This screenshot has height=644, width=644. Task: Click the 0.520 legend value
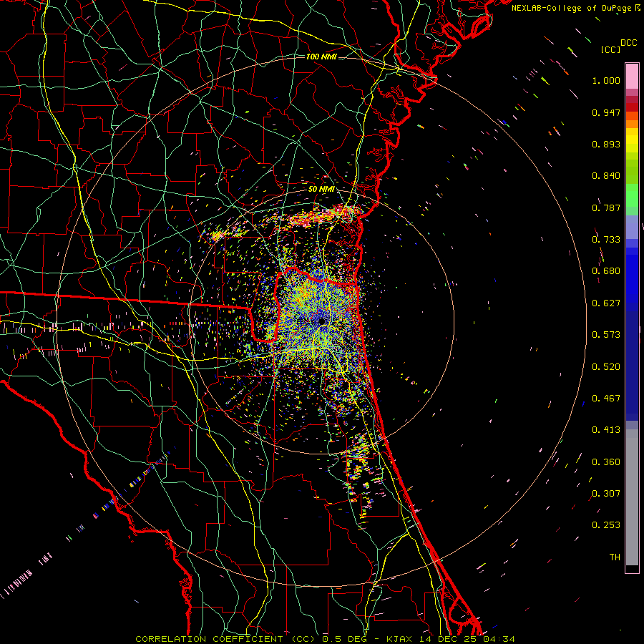click(x=606, y=367)
